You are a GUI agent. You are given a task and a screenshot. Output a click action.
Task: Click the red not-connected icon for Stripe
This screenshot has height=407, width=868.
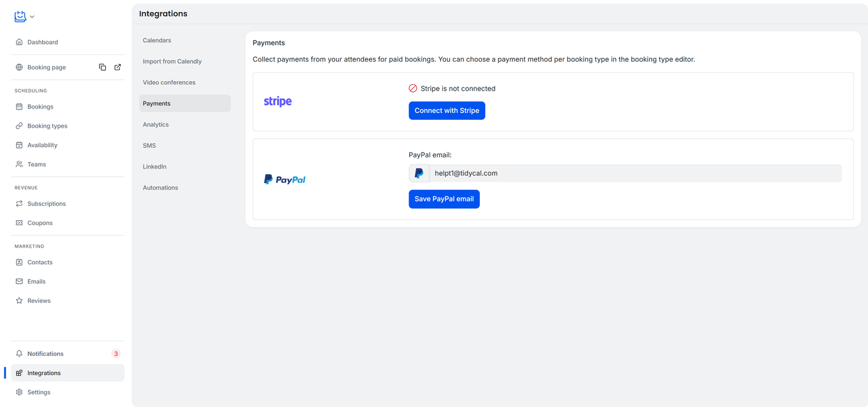click(x=413, y=89)
